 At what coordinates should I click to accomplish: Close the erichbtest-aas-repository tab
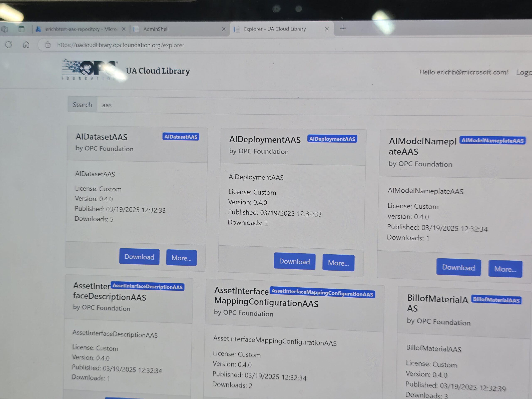coord(124,29)
